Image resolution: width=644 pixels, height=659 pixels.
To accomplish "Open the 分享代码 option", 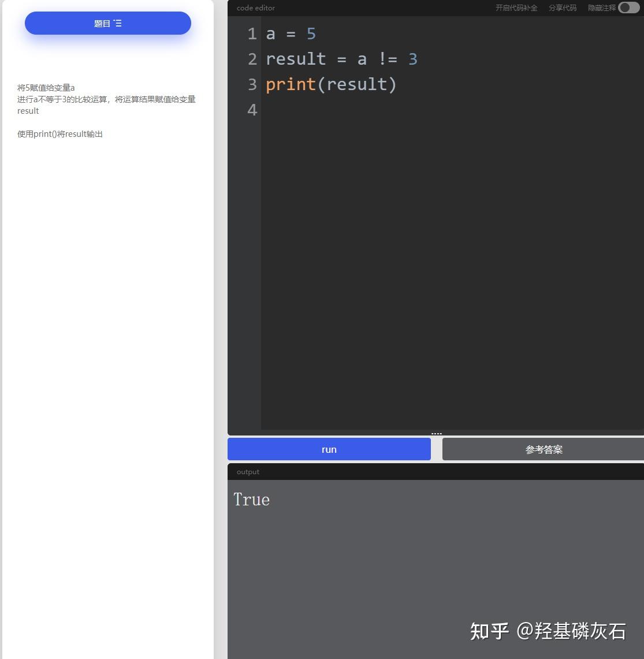I will (562, 8).
